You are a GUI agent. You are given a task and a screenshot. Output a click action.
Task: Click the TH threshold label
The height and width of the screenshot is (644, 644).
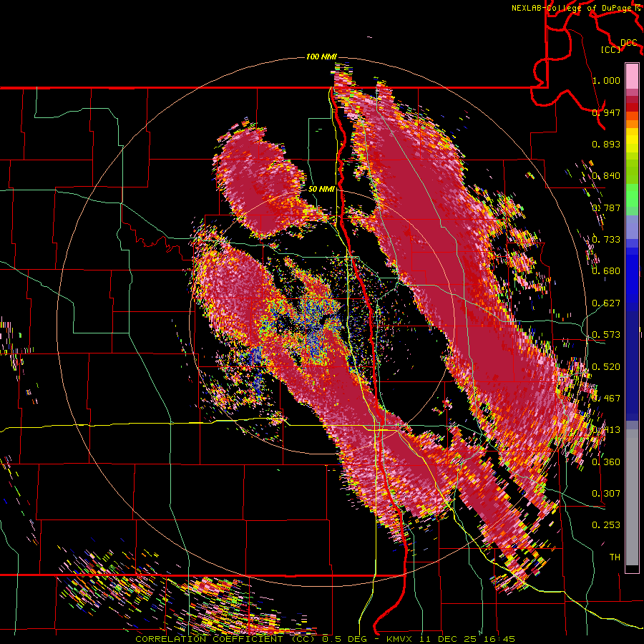coord(615,557)
